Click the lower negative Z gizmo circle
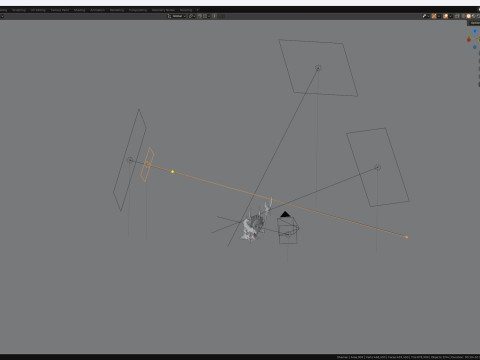This screenshot has width=480, height=360. (475, 47)
